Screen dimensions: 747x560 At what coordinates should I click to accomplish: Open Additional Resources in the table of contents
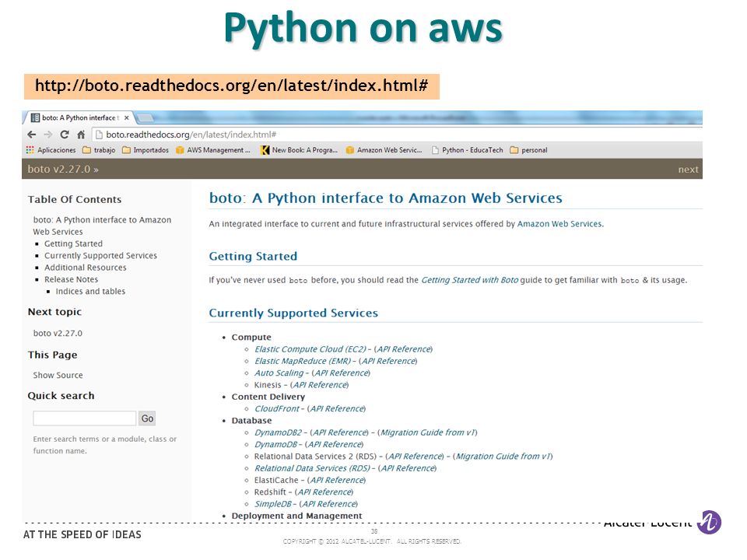(x=86, y=268)
